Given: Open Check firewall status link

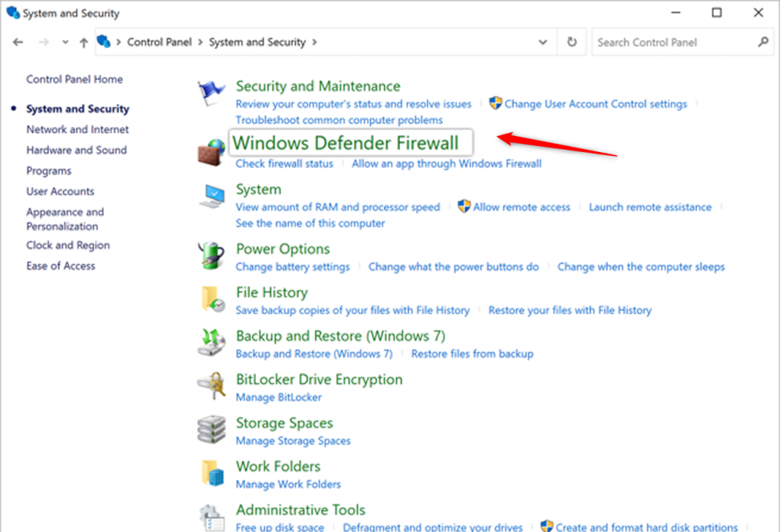Looking at the screenshot, I should point(284,164).
